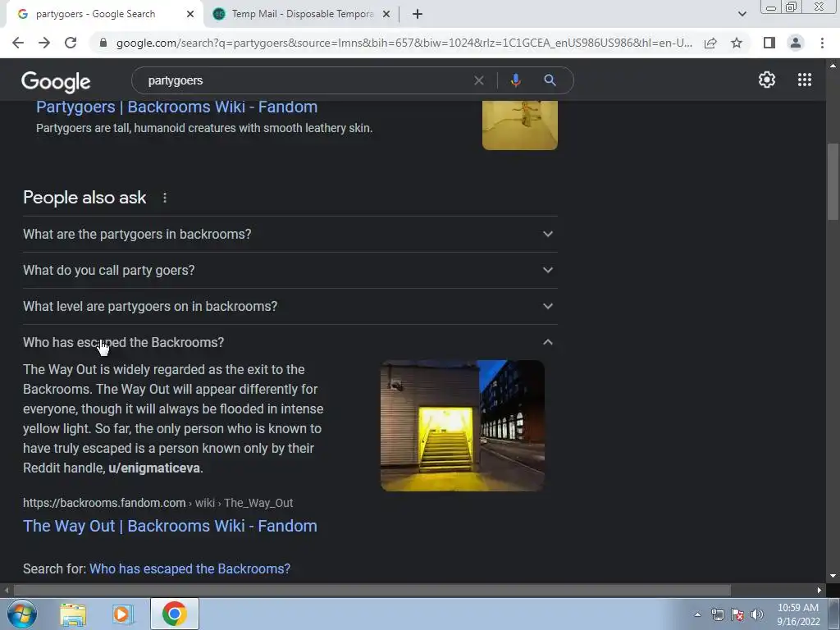This screenshot has width=840, height=630.
Task: Collapse 'Who has escaped the Backrooms?' question
Action: [290, 342]
